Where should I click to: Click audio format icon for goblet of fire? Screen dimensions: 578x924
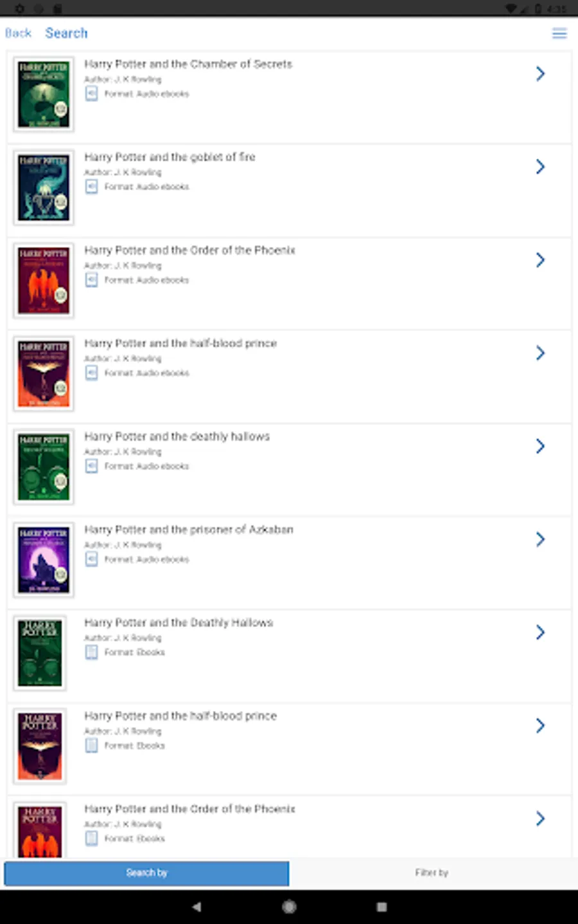[x=92, y=187]
